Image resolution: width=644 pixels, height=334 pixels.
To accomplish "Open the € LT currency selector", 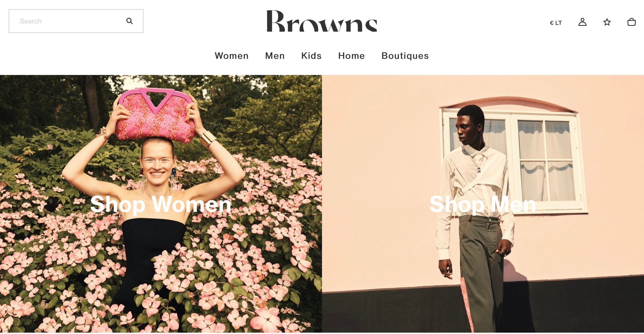I will 556,23.
